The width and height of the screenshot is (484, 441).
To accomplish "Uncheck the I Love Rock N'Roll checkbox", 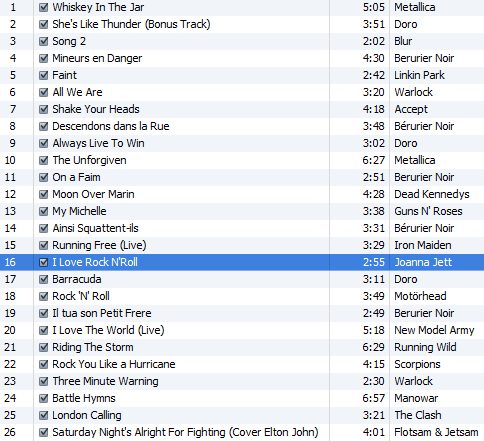I will pos(44,262).
